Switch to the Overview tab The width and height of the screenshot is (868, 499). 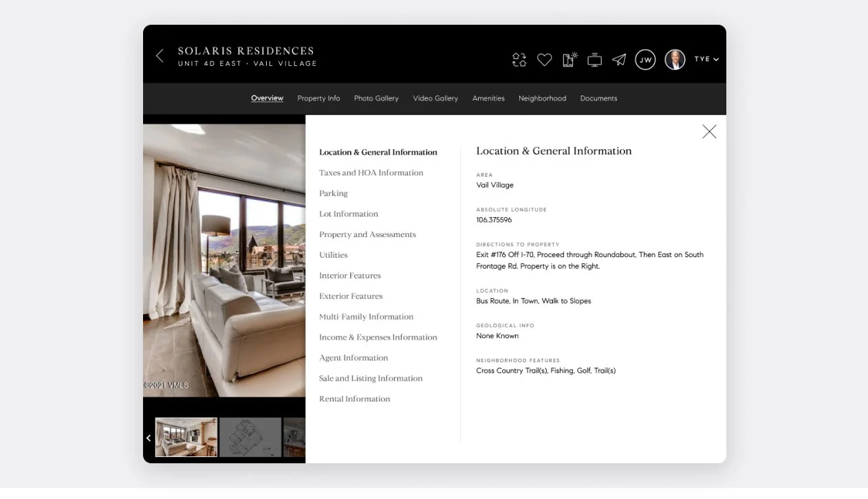[x=267, y=98]
